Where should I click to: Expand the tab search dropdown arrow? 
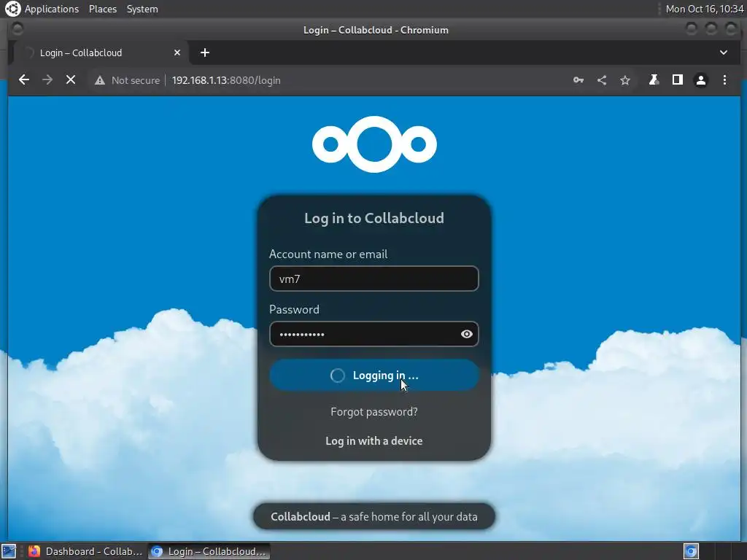pyautogui.click(x=723, y=52)
